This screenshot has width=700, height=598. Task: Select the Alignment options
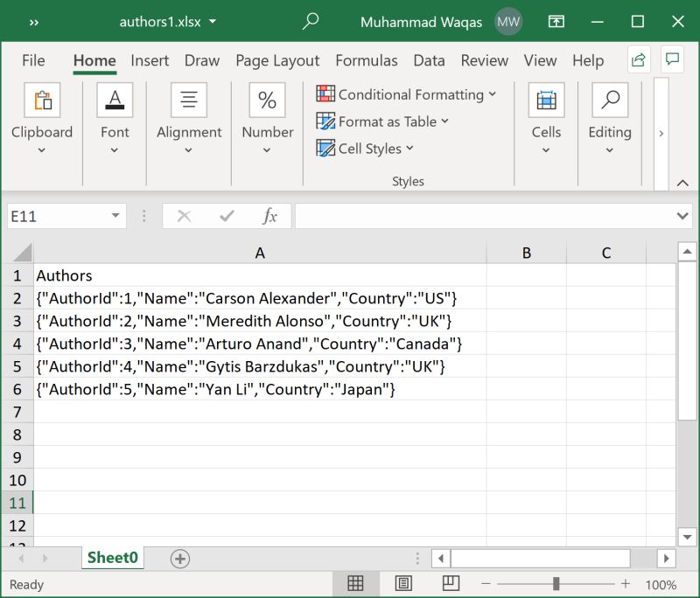pyautogui.click(x=189, y=99)
